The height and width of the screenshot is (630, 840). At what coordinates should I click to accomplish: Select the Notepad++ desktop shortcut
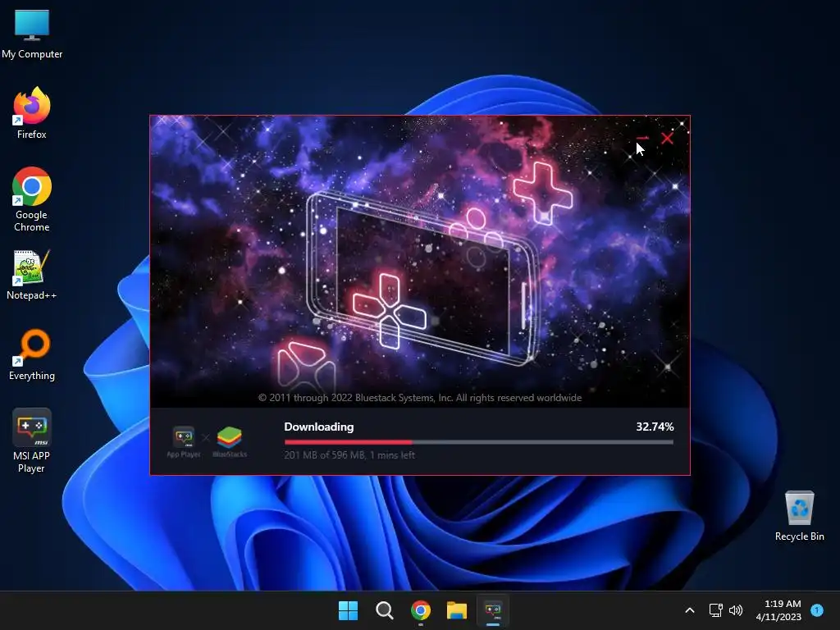[x=32, y=274]
